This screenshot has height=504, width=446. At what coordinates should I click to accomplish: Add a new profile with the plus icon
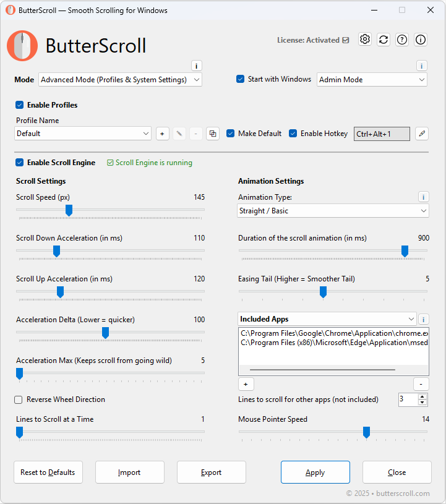162,133
